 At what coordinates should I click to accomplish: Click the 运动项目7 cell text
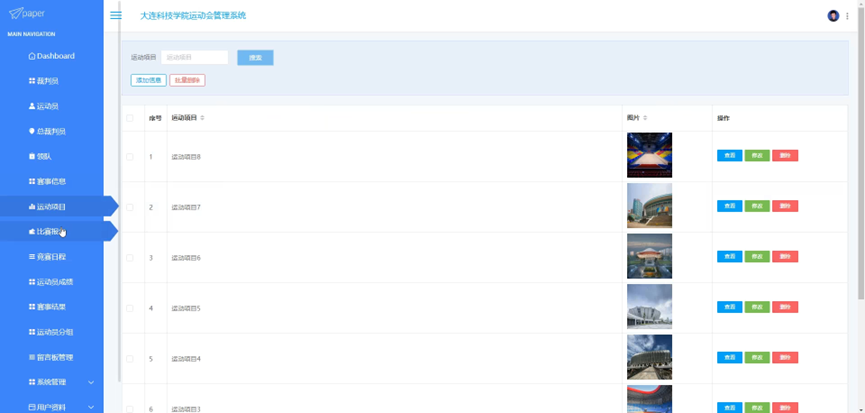[186, 207]
